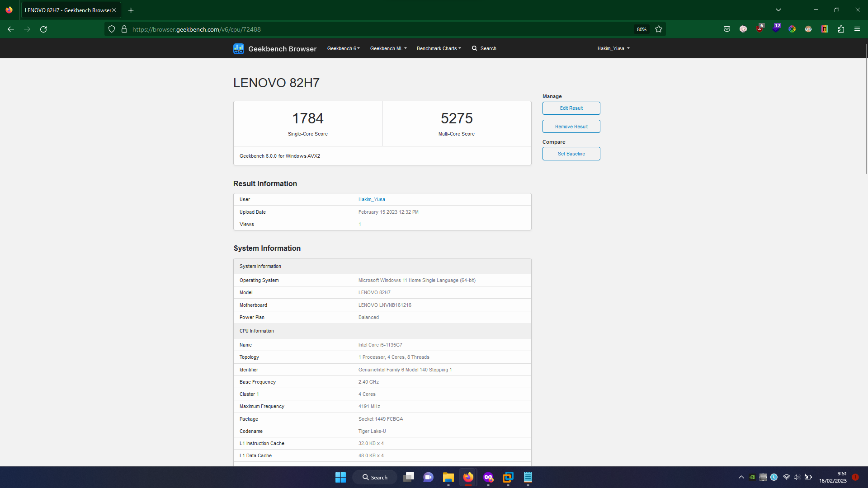Click the Socket 1449 FCBGA package value

[381, 419]
